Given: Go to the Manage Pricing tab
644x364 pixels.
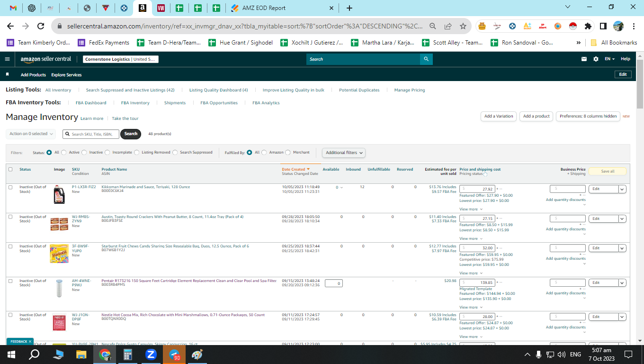Looking at the screenshot, I should click(410, 90).
